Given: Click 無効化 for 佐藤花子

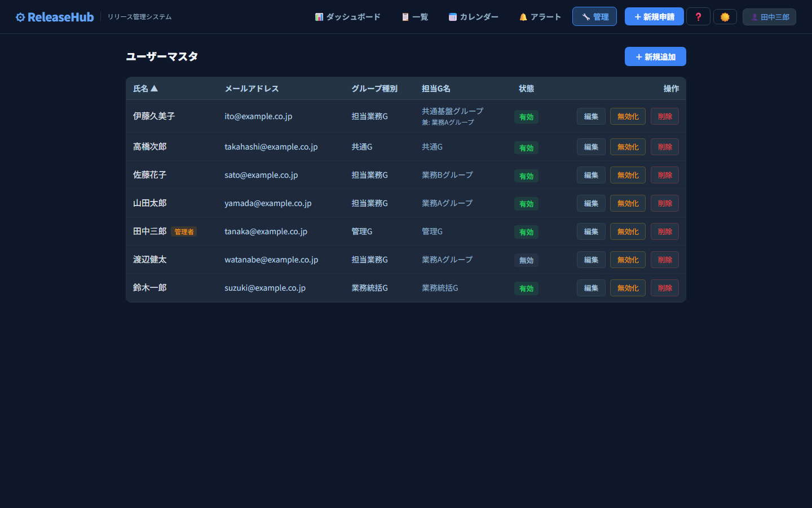Looking at the screenshot, I should (x=628, y=175).
